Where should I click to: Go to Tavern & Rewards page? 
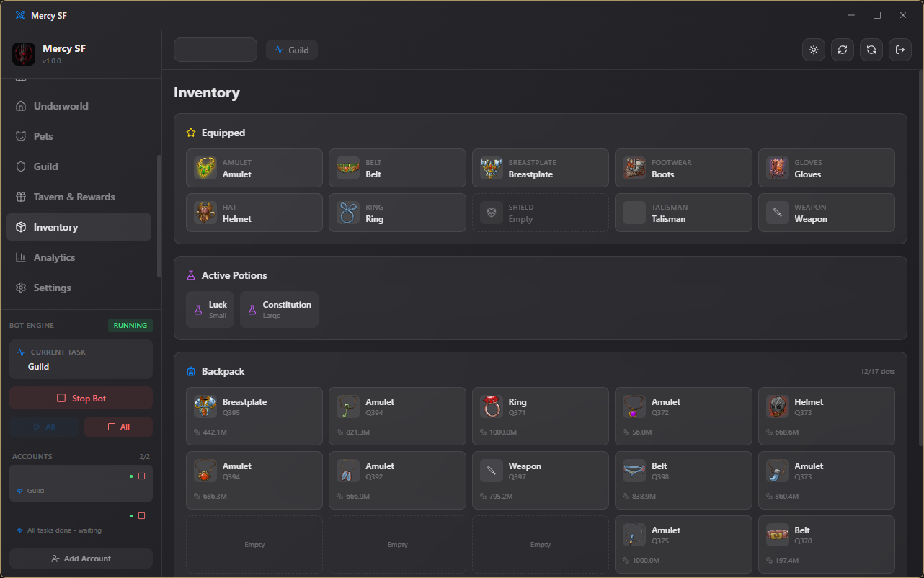(x=79, y=197)
